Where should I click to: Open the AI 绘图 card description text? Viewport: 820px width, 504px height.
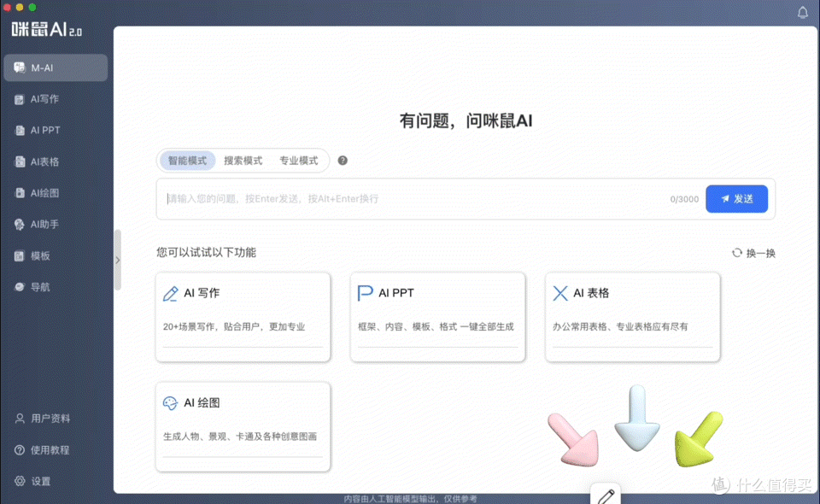[240, 437]
